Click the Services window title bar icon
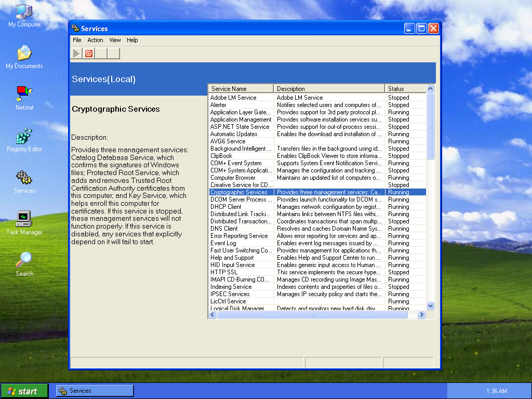This screenshot has width=532, height=399. tap(75, 29)
